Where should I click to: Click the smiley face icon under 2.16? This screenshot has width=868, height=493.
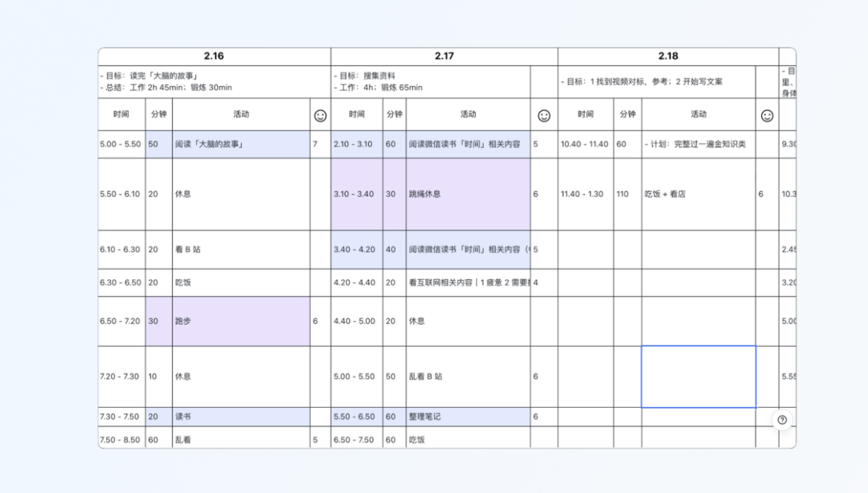(320, 115)
